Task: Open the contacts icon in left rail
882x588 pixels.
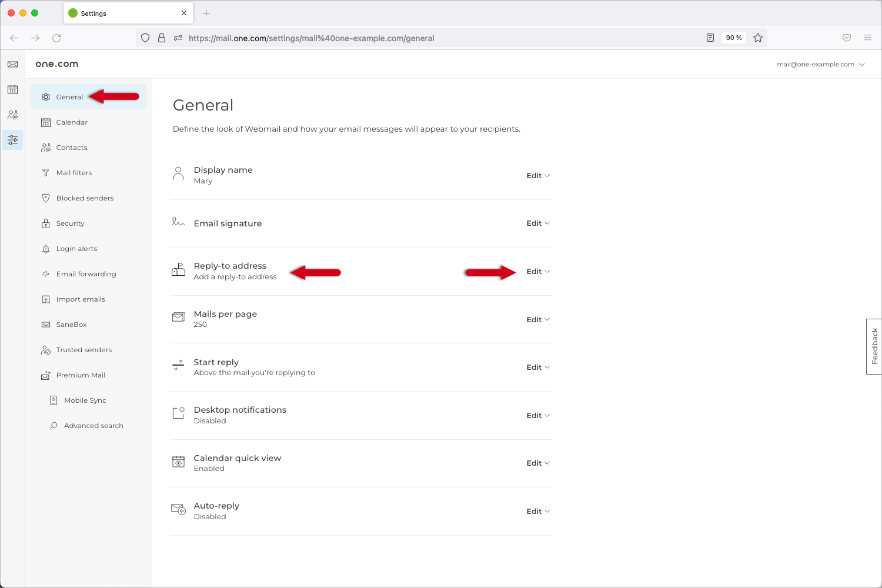Action: (x=12, y=115)
